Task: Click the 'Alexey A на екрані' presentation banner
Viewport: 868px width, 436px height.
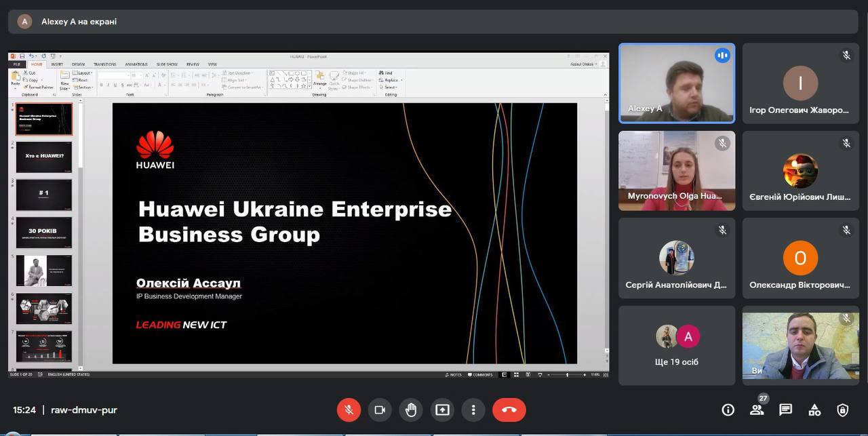Action: pos(433,22)
